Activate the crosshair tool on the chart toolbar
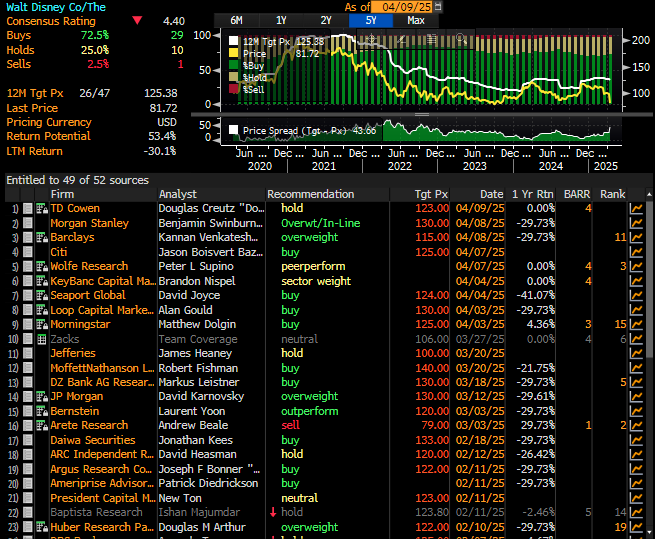Image resolution: width=655 pixels, height=539 pixels. coord(371,39)
